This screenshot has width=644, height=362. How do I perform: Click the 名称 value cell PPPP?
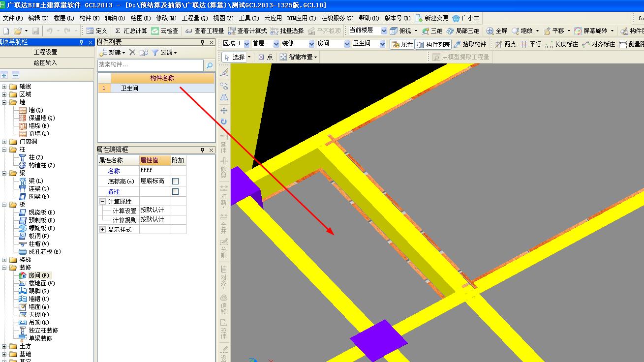click(154, 171)
